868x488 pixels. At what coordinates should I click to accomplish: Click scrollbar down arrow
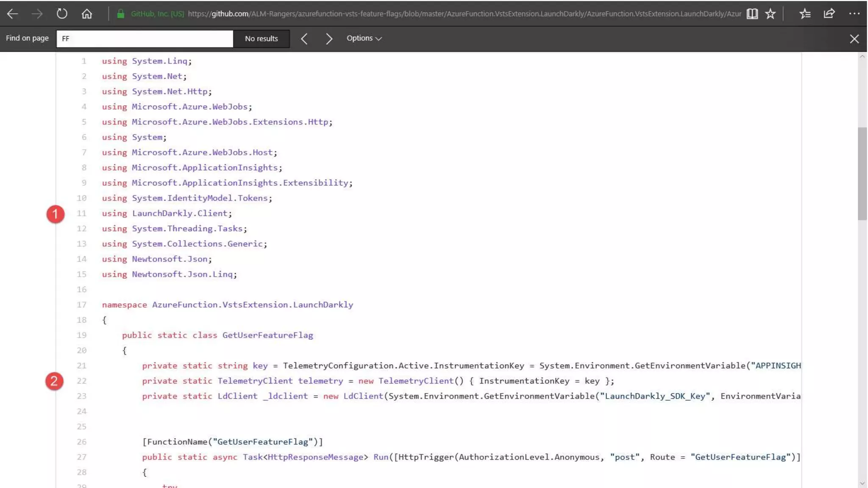point(862,483)
